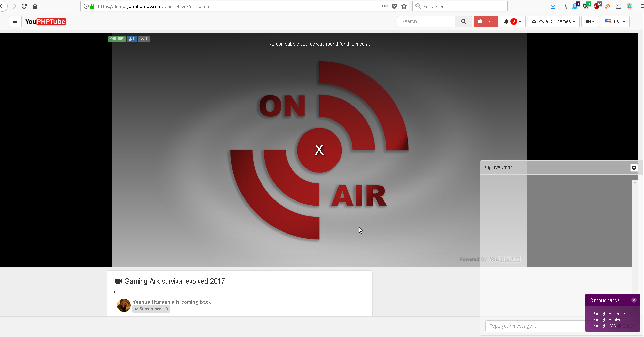Screen dimensions: 644x337
Task: Click the Rechercher browser search box
Action: pos(460,6)
